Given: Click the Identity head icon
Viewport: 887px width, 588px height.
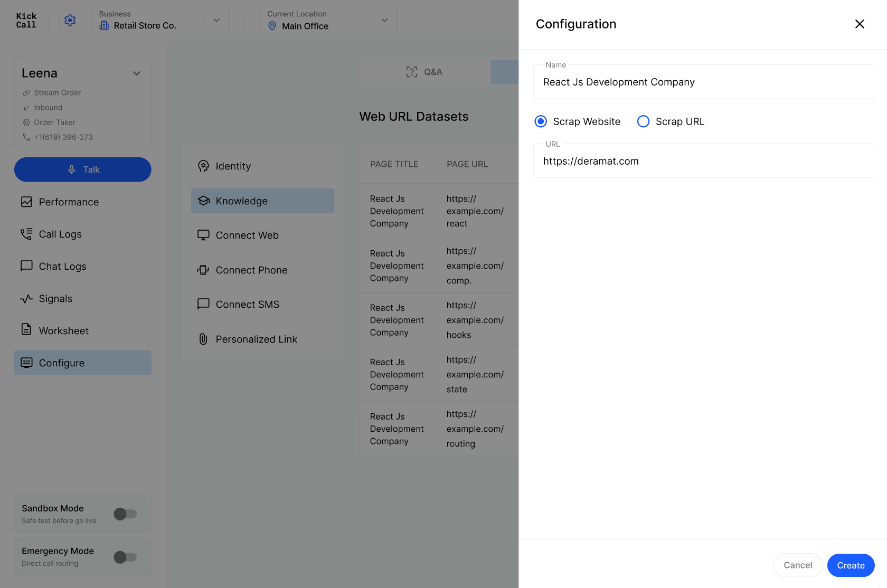Looking at the screenshot, I should (203, 166).
